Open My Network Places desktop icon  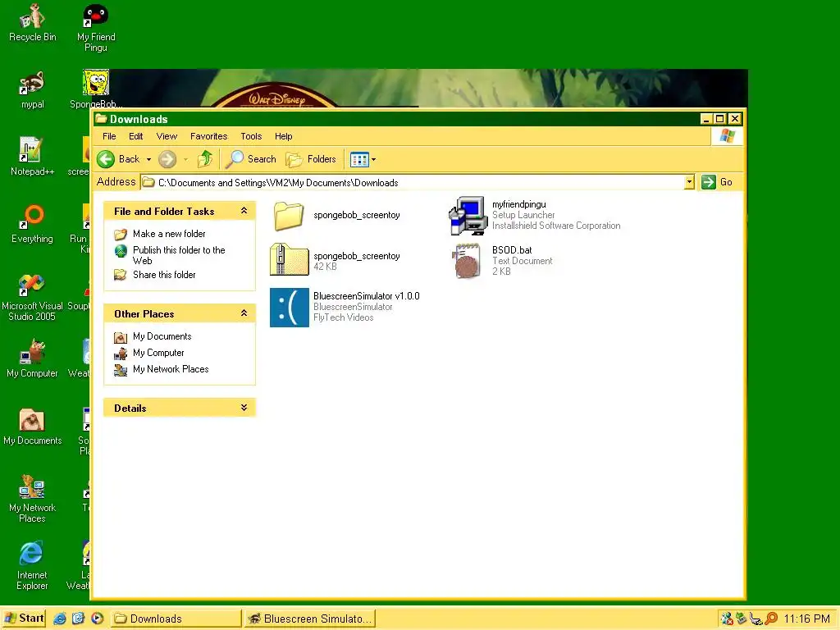32,499
